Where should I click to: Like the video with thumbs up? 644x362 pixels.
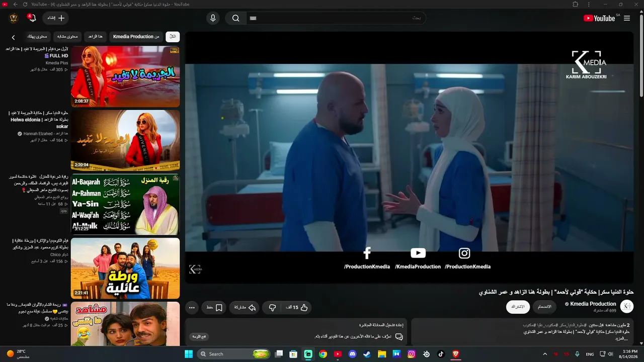point(297,308)
